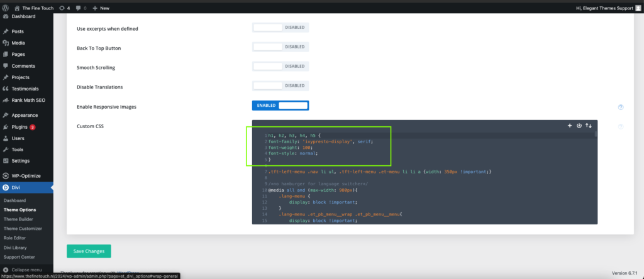Click the up-down arrows icon above CSS
Image resolution: width=644 pixels, height=279 pixels.
pyautogui.click(x=589, y=126)
